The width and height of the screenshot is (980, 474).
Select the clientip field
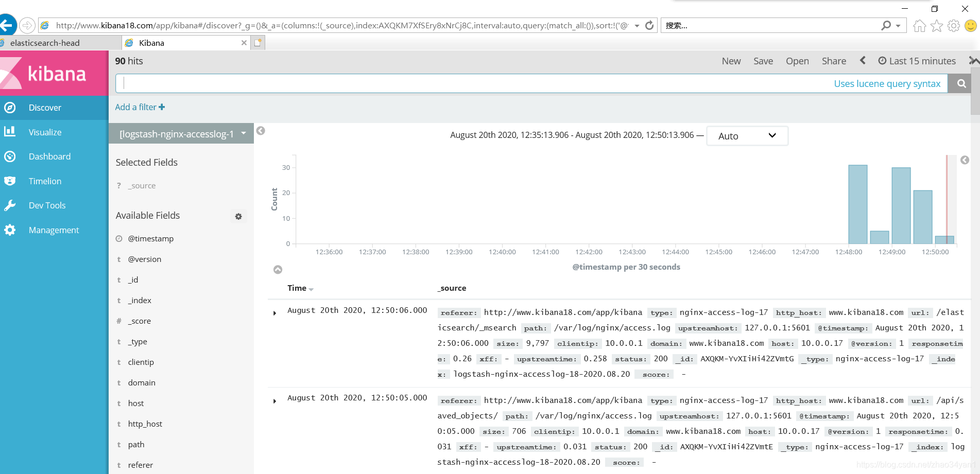click(141, 362)
